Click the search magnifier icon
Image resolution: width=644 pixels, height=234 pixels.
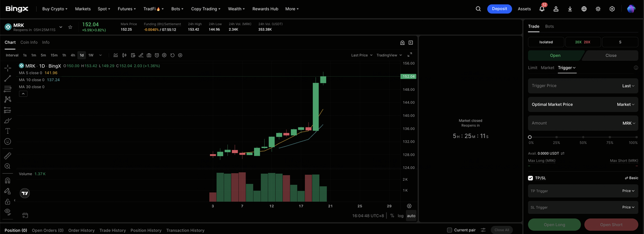tap(478, 9)
